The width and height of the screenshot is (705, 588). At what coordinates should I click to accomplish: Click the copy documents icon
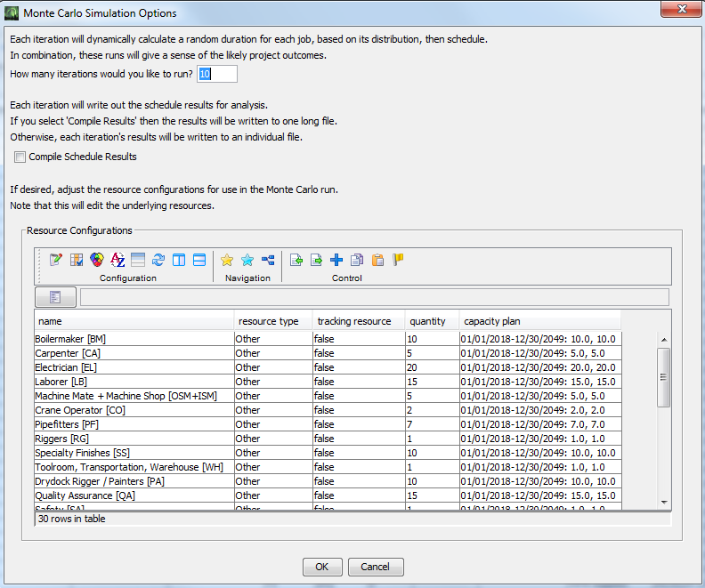point(357,260)
